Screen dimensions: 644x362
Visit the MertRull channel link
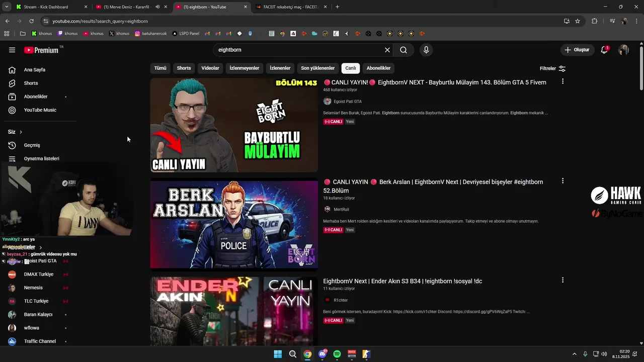pyautogui.click(x=341, y=209)
